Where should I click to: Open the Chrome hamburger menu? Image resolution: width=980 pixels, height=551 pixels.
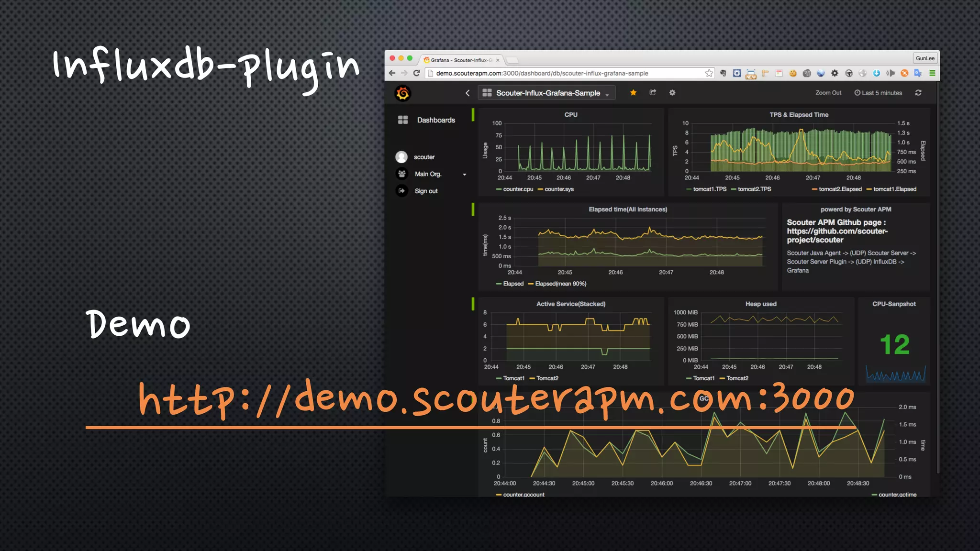click(932, 73)
